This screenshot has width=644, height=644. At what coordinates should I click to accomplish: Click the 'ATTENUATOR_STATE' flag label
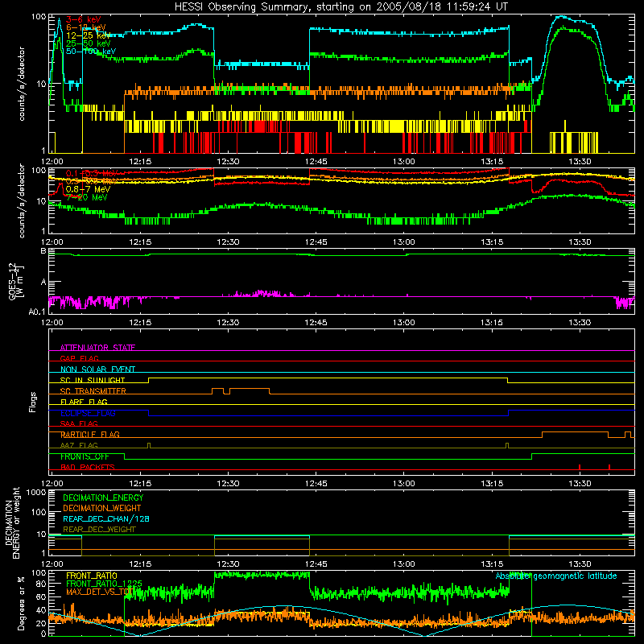(97, 348)
